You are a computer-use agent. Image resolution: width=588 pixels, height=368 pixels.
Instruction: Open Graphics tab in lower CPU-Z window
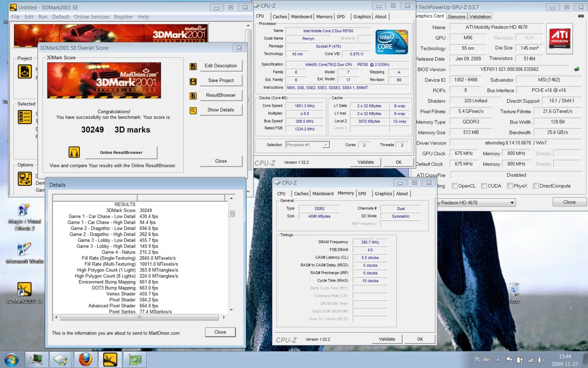point(383,194)
